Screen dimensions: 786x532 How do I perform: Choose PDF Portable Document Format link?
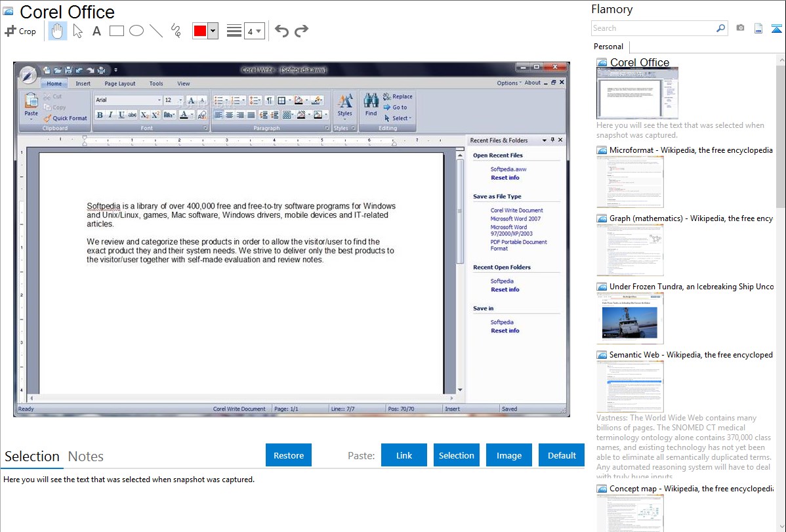coord(518,245)
